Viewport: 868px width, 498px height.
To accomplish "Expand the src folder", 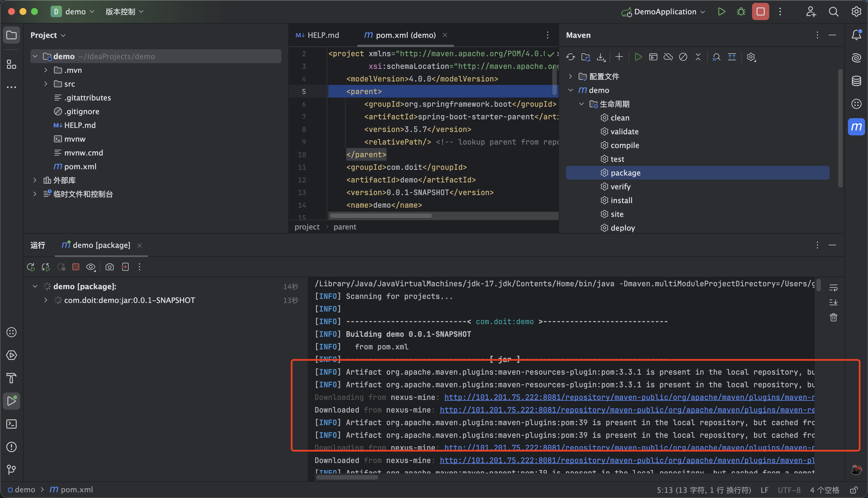I will tap(46, 84).
